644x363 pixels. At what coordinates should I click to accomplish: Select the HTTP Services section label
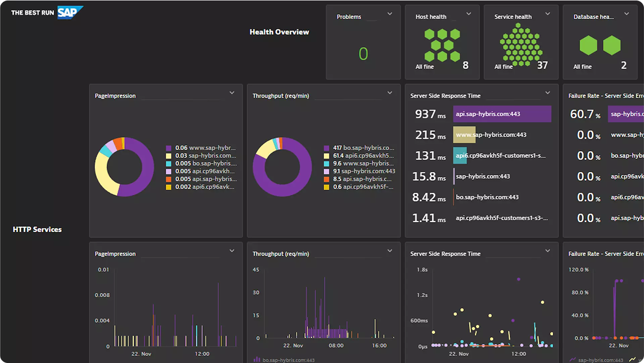(x=37, y=229)
